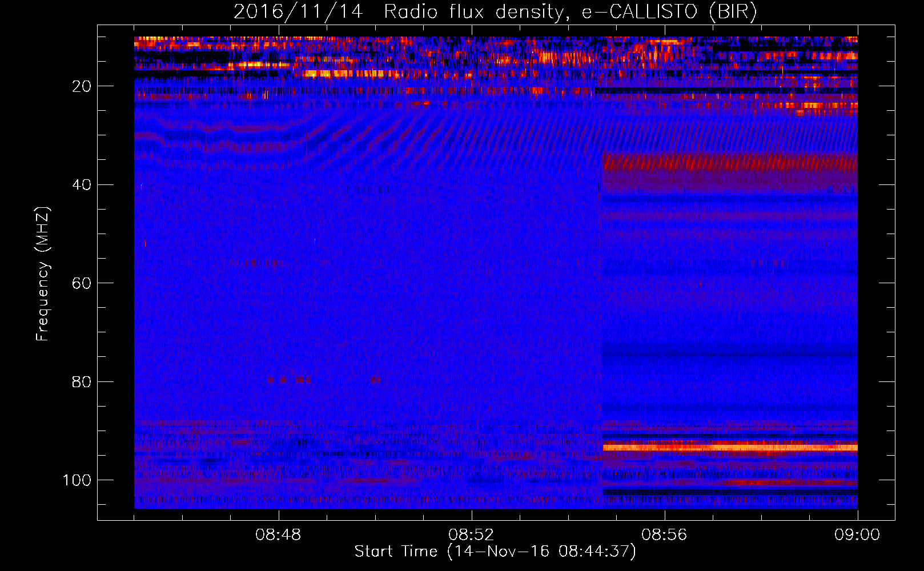Click the 60 frequency tick label

point(82,283)
